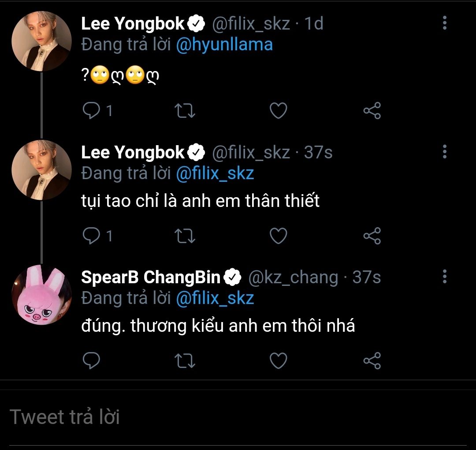Reply to "tụi tao chỉ là anh em" tweet
This screenshot has height=450, width=476.
92,236
